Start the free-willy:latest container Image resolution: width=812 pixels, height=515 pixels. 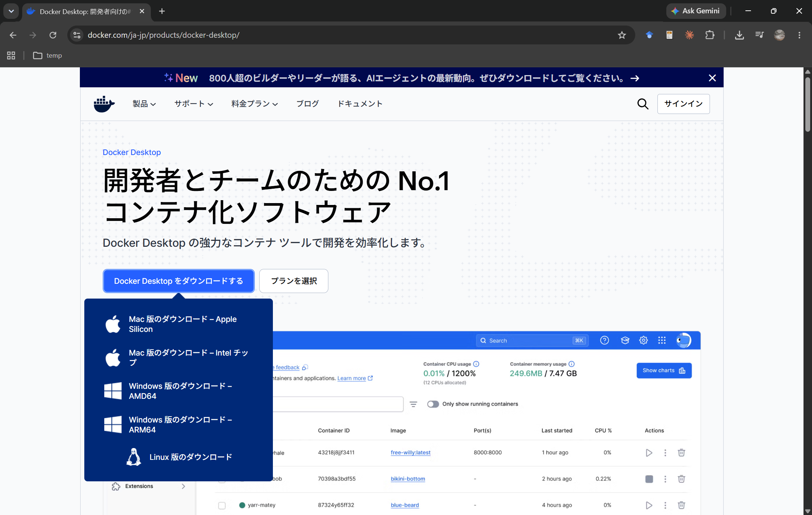(x=649, y=453)
